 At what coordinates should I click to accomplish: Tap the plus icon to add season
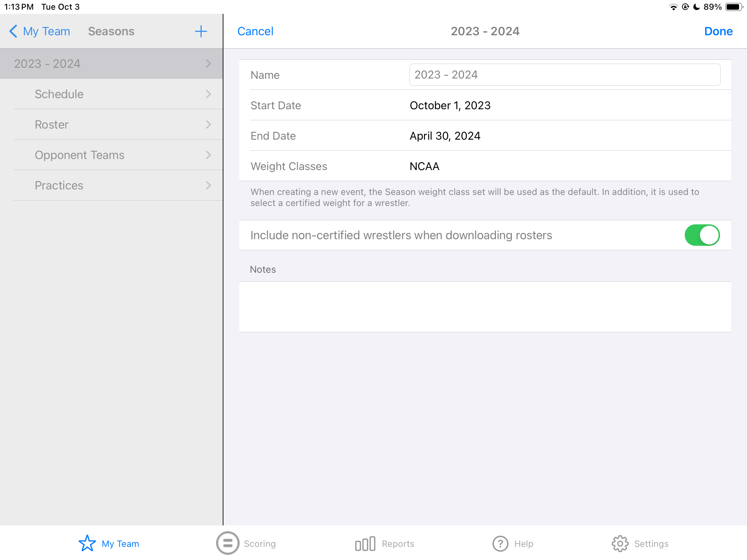(201, 31)
